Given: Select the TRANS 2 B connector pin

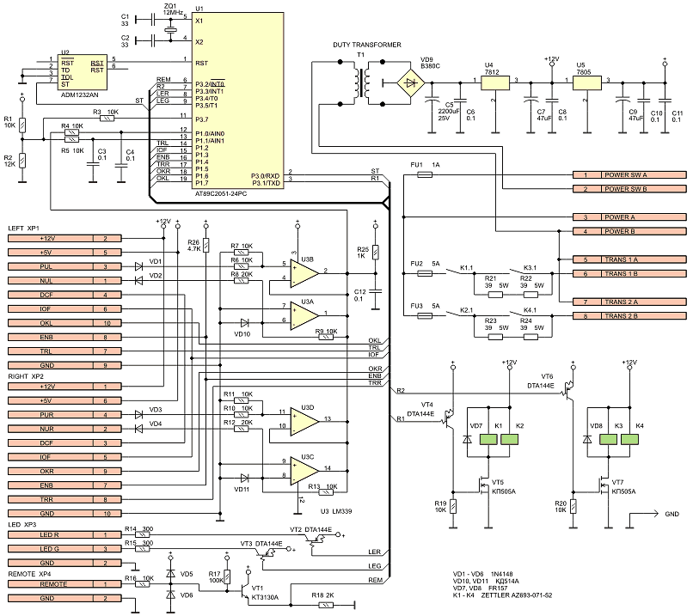Looking at the screenshot, I should pos(627,316).
